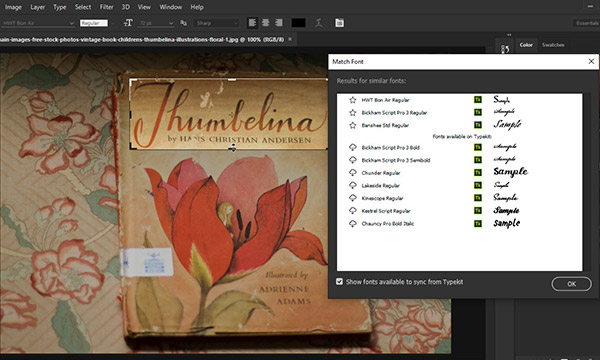Click Typekit badge beside Kestrel Script Regular
The image size is (600, 360).
tap(478, 210)
